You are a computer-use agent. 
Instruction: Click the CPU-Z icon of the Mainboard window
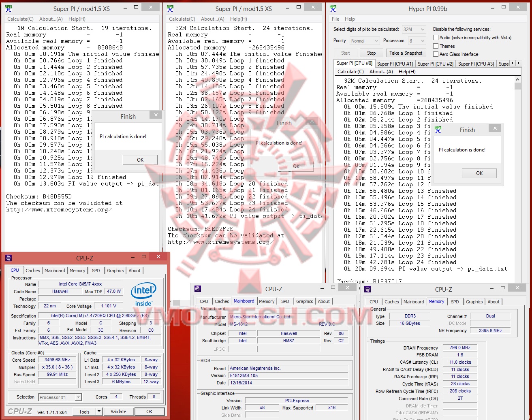pyautogui.click(x=198, y=289)
